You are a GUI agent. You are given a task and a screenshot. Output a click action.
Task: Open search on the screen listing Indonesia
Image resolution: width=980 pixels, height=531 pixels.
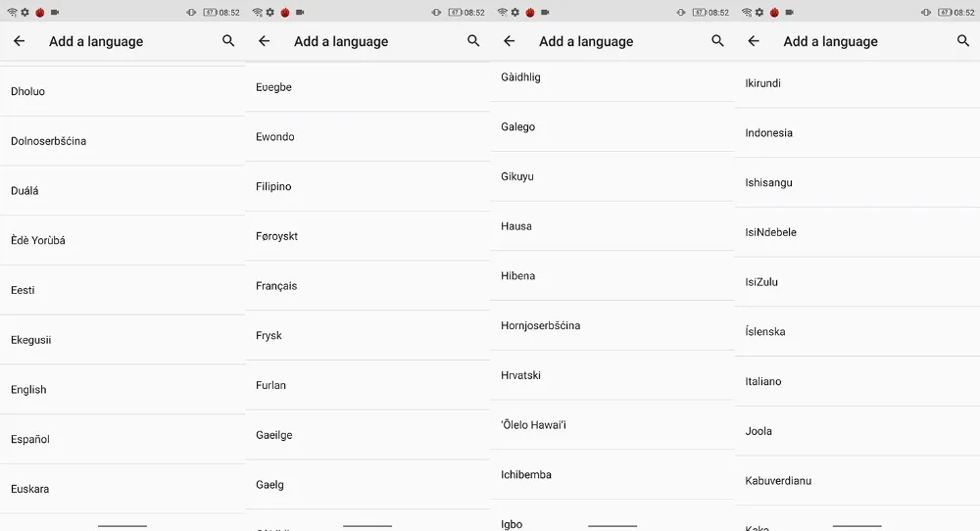tap(963, 41)
